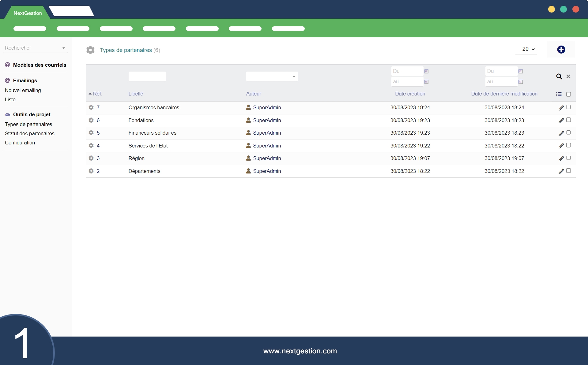Open calendar picker for modification date au
This screenshot has width=588, height=365.
click(x=521, y=82)
